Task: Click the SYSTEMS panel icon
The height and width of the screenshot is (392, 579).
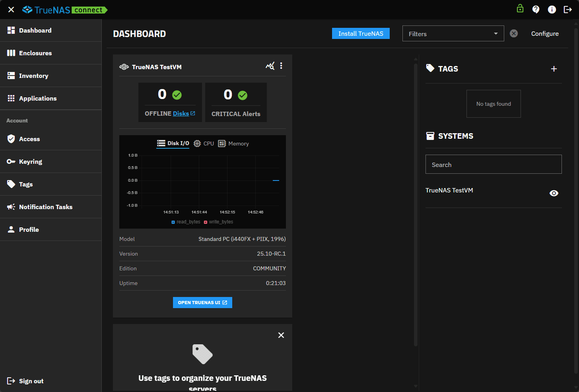Action: [x=430, y=136]
